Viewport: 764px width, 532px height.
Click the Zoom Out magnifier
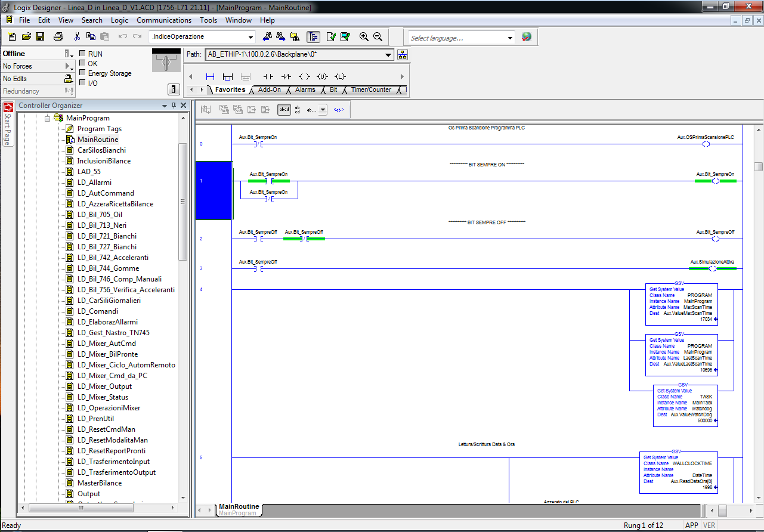click(378, 36)
